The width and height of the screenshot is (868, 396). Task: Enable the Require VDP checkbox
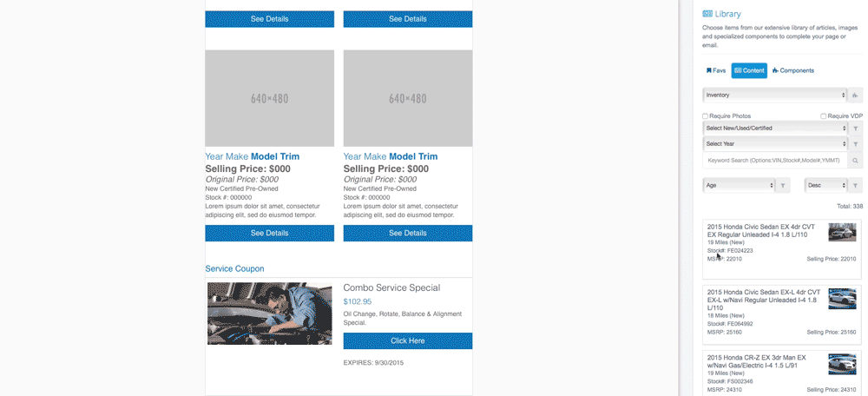pos(823,116)
